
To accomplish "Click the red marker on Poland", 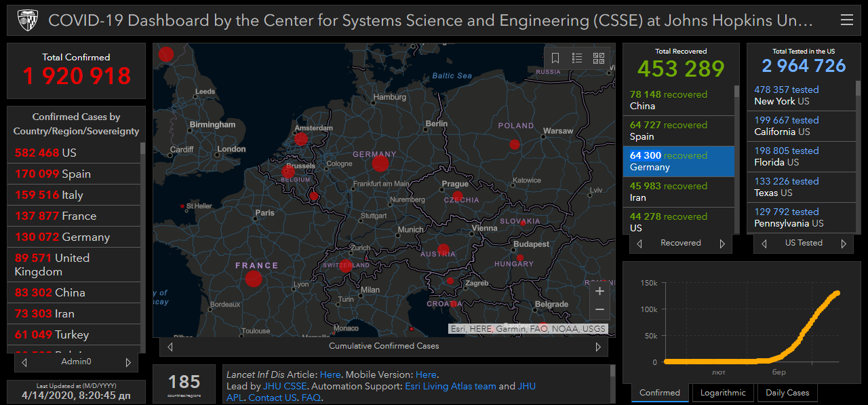I will [x=515, y=144].
